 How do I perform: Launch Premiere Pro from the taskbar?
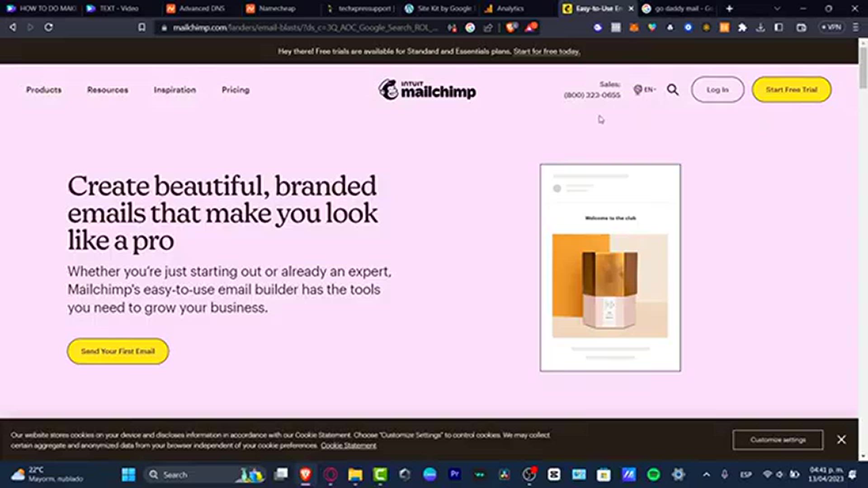coord(455,474)
